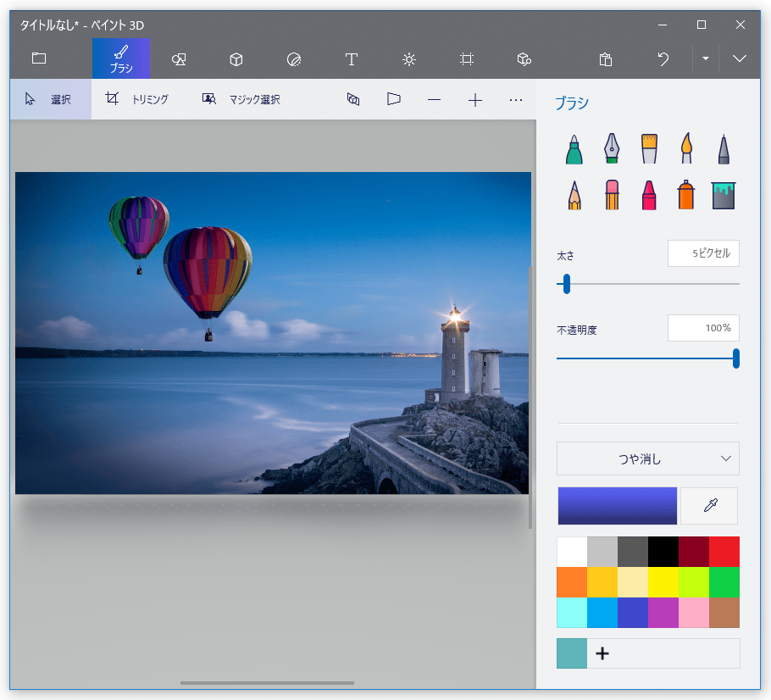Select the Oil brush tool
Image resolution: width=771 pixels, height=700 pixels.
tap(649, 148)
